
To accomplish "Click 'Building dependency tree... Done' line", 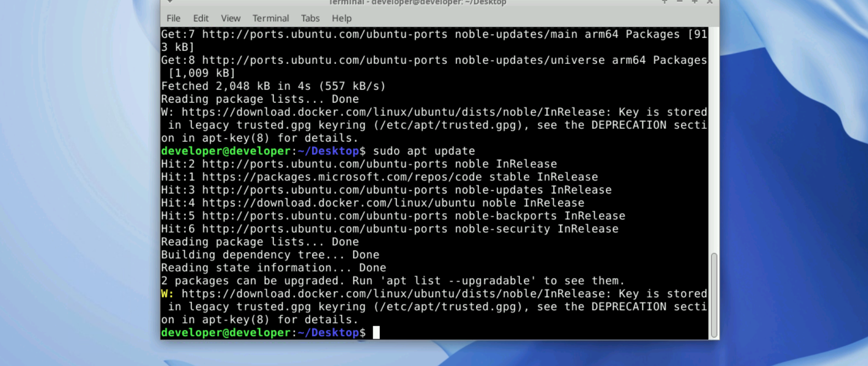I will pos(270,255).
